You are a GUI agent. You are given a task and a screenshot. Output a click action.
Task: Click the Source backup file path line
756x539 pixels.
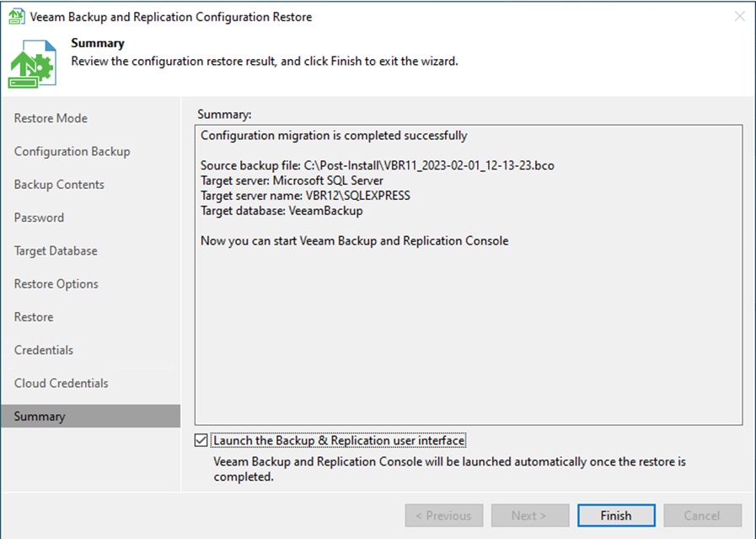coord(378,165)
